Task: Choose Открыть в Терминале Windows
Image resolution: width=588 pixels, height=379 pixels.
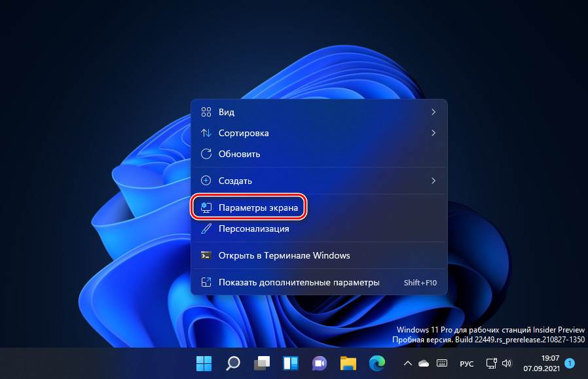Action: pos(319,255)
